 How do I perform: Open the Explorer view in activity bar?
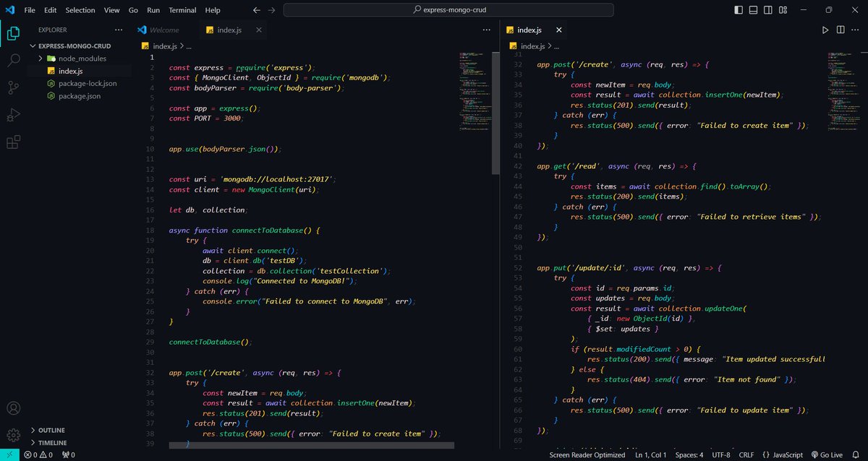point(13,34)
